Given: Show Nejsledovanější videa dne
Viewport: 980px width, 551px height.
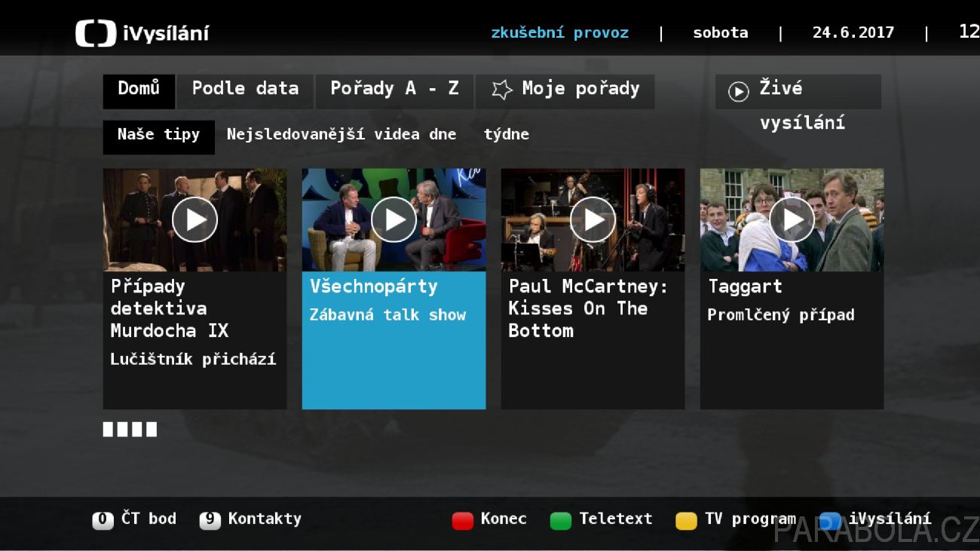Looking at the screenshot, I should click(341, 135).
